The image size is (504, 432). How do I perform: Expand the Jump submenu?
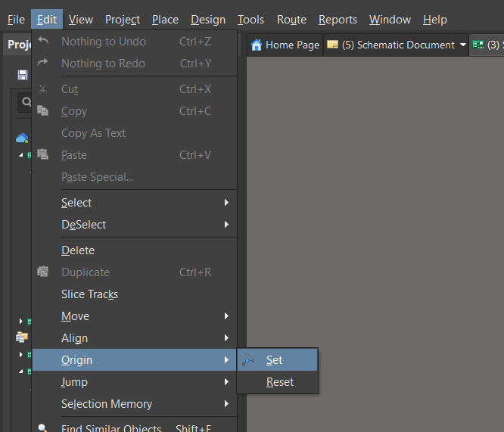pos(135,382)
